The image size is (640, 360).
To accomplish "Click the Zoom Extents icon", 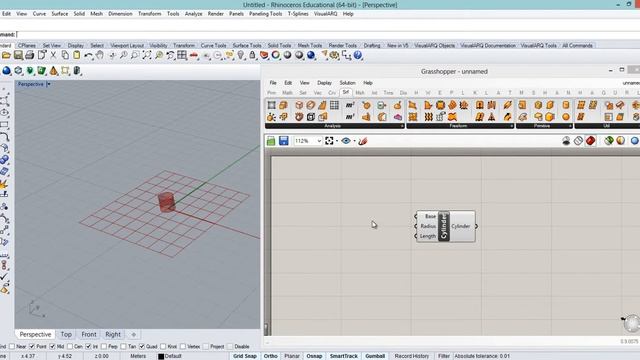I will tap(147, 55).
